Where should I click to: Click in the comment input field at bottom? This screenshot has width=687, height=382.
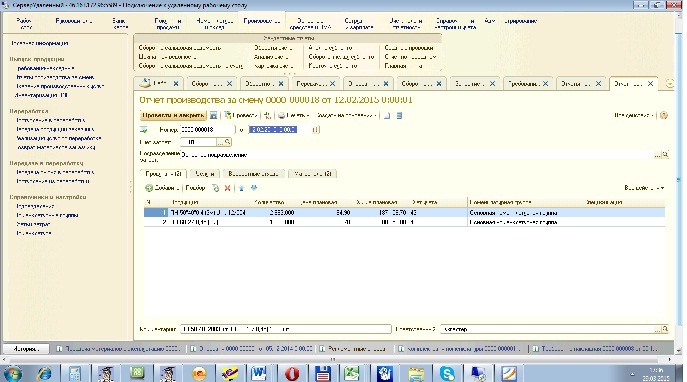(x=285, y=329)
